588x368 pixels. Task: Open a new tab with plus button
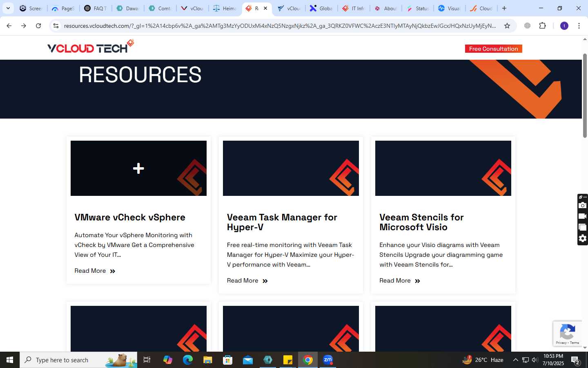504,8
